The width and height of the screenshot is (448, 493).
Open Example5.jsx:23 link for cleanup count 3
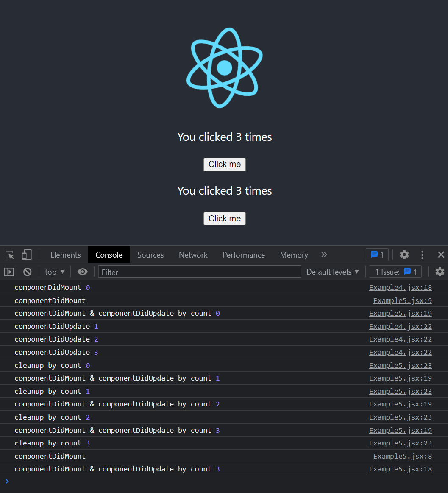click(400, 443)
